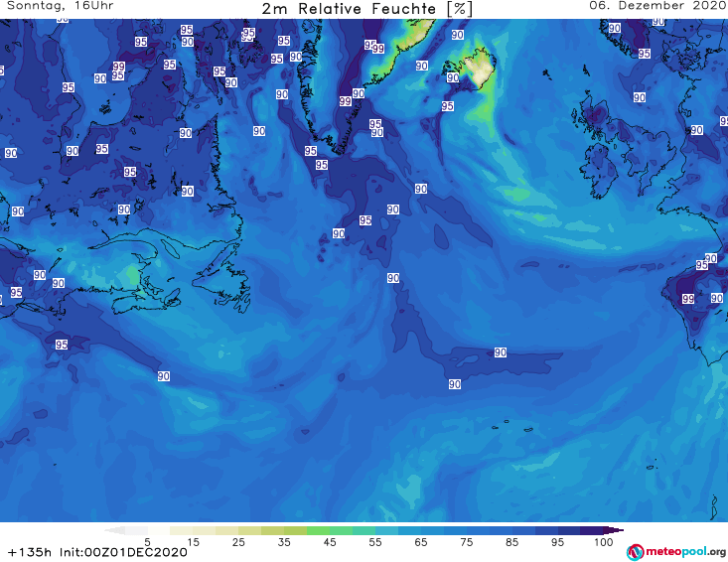
Task: Click the '95' value on the color scale
Action: click(557, 542)
